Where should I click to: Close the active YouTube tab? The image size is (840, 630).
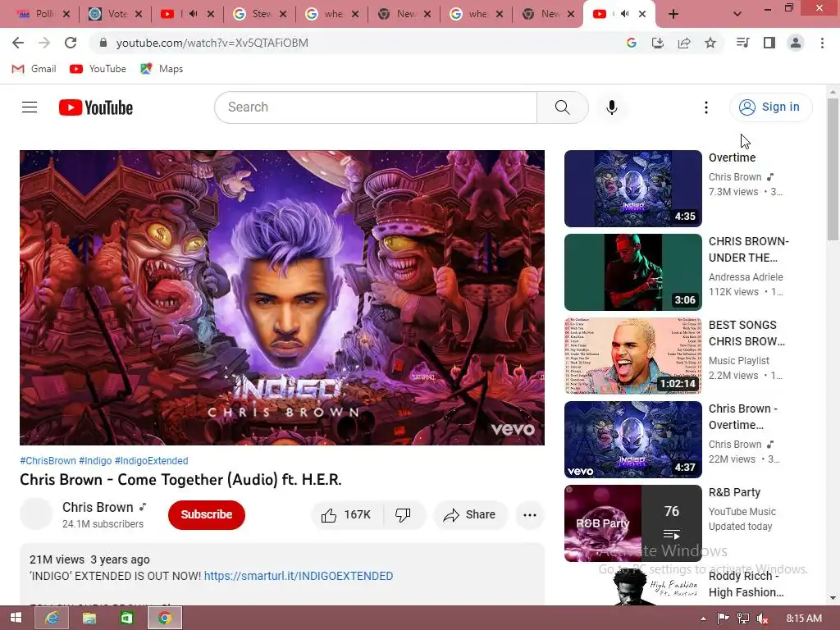click(642, 14)
